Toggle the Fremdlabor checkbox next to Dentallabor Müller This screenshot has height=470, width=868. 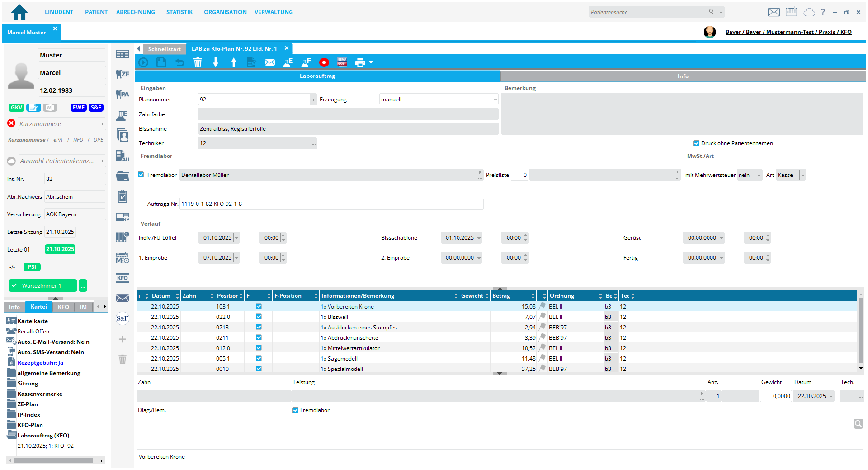pos(141,175)
